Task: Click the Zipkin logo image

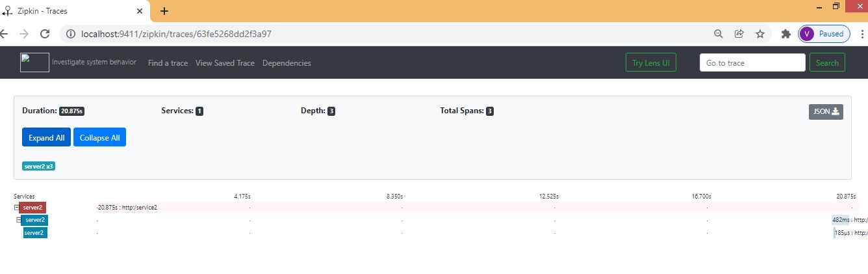Action: [34, 62]
